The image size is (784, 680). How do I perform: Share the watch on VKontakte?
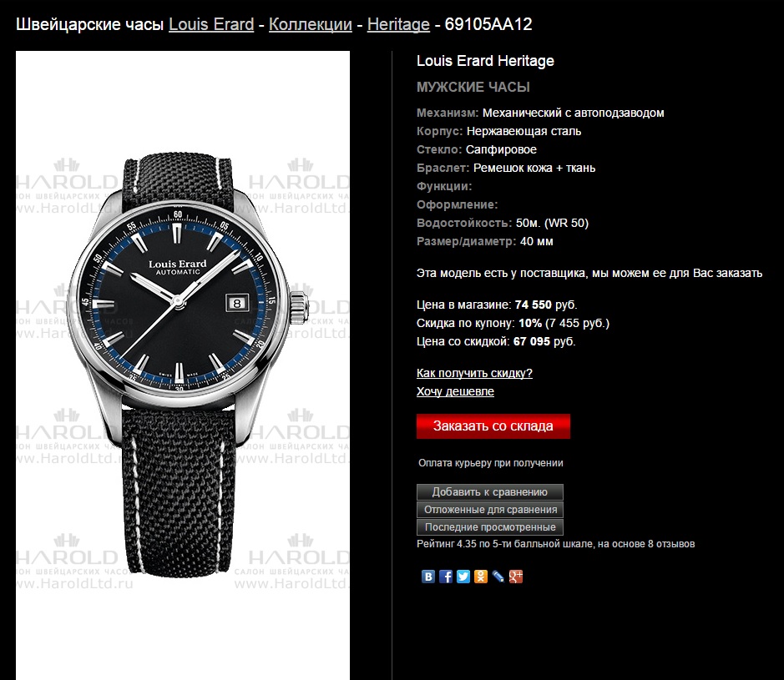tap(428, 577)
